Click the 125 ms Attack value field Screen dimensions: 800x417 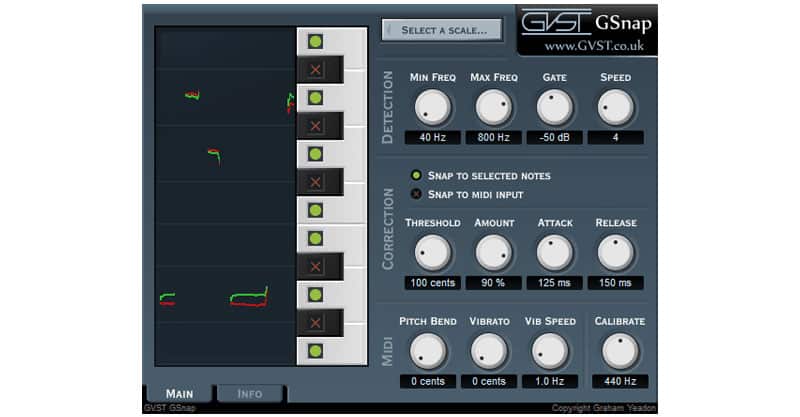pyautogui.click(x=555, y=283)
